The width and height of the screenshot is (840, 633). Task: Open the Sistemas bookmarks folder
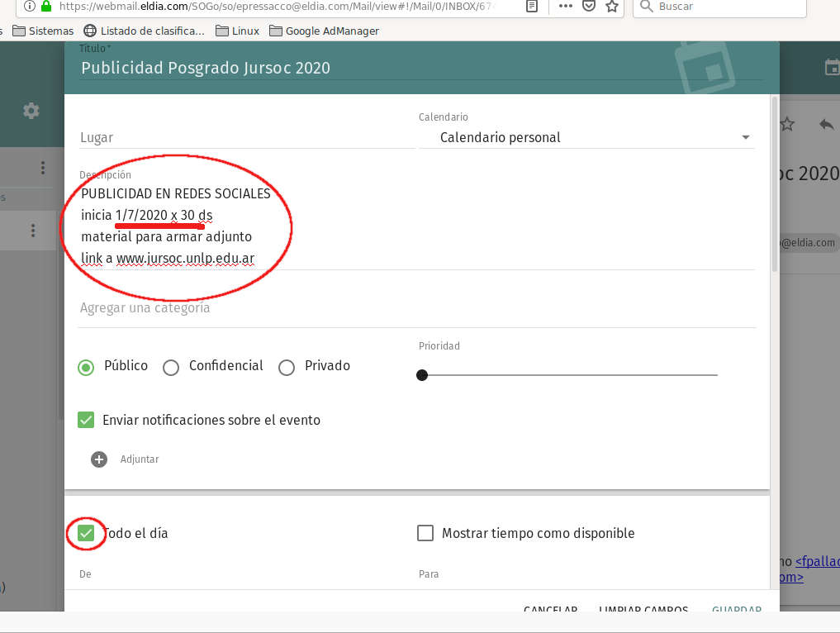(43, 31)
